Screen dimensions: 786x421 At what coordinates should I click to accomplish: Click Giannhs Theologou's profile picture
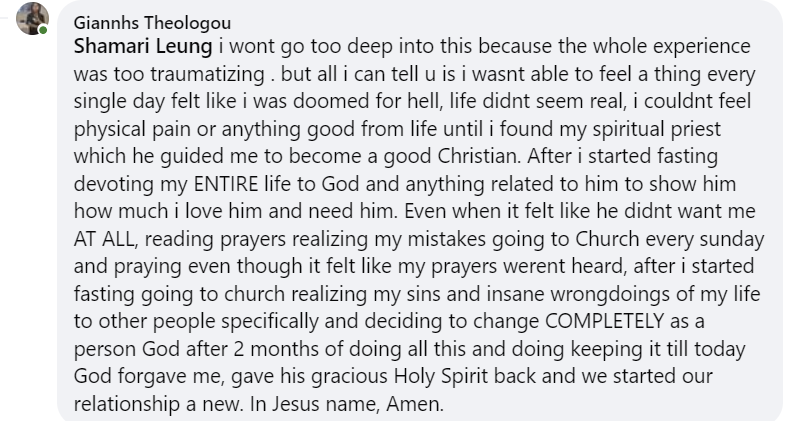pyautogui.click(x=33, y=17)
